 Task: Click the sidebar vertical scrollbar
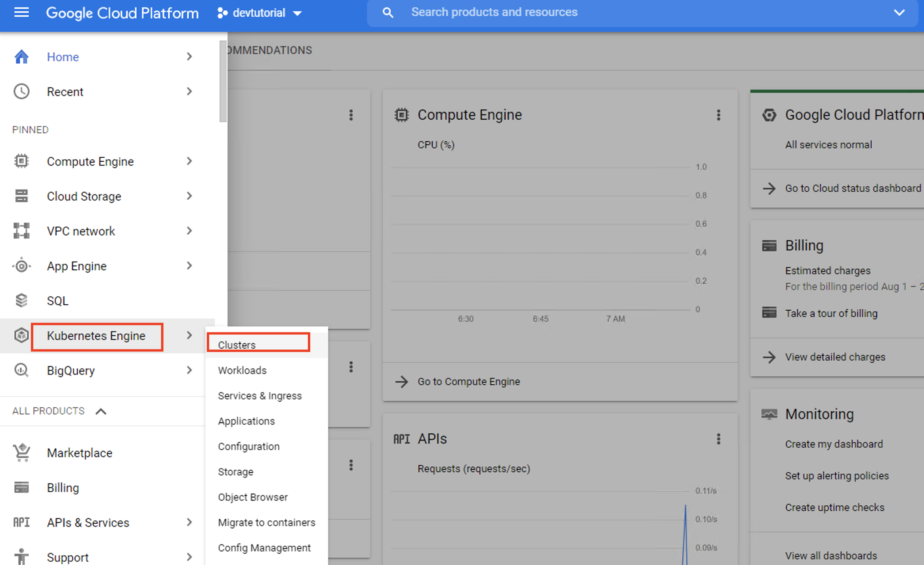[x=223, y=82]
